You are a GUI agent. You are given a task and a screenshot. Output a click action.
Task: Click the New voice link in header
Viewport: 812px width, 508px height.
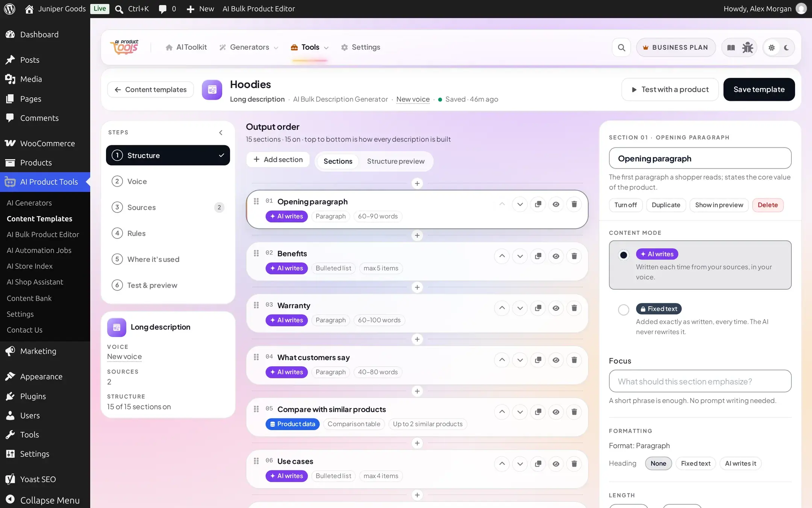(x=413, y=99)
